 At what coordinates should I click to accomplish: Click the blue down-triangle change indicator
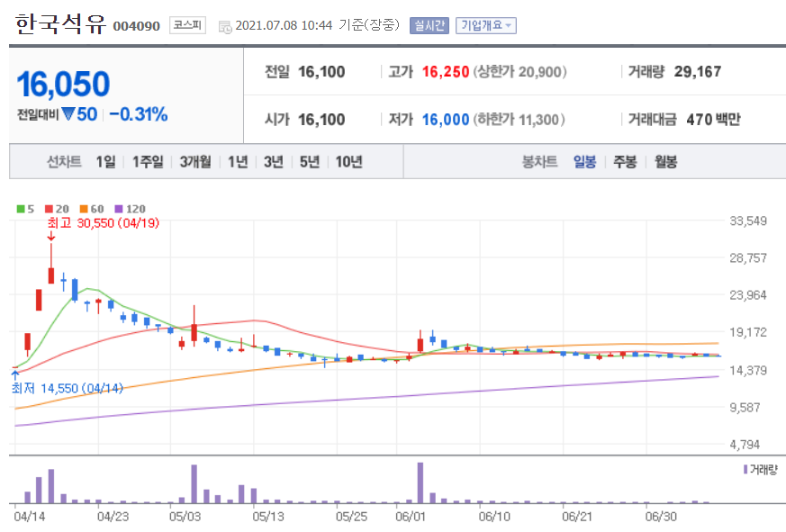[x=68, y=114]
